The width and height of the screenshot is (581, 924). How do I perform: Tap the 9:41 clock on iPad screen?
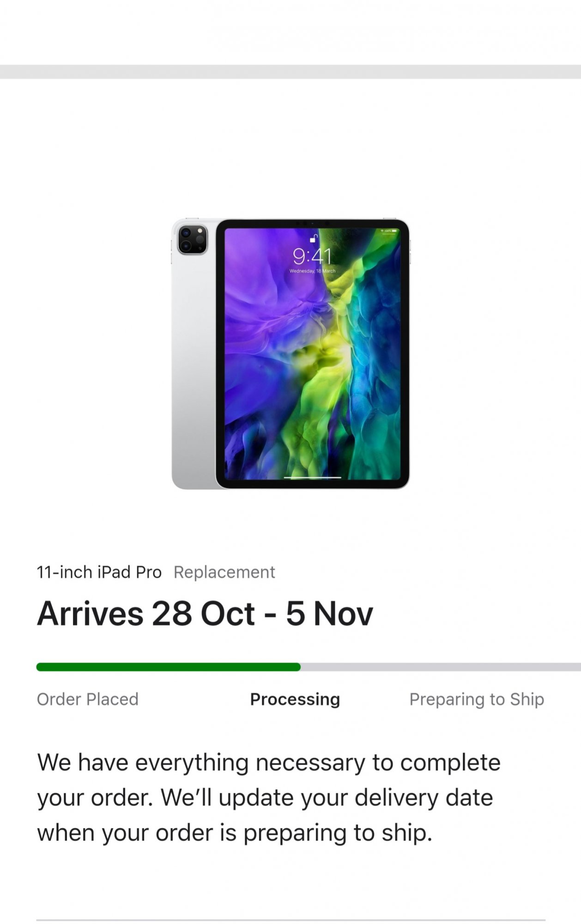point(312,256)
